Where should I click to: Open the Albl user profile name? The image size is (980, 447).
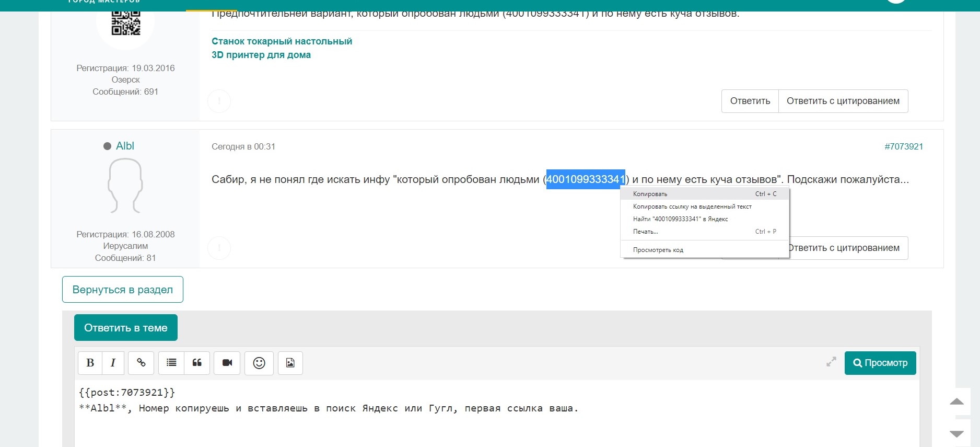click(x=125, y=146)
